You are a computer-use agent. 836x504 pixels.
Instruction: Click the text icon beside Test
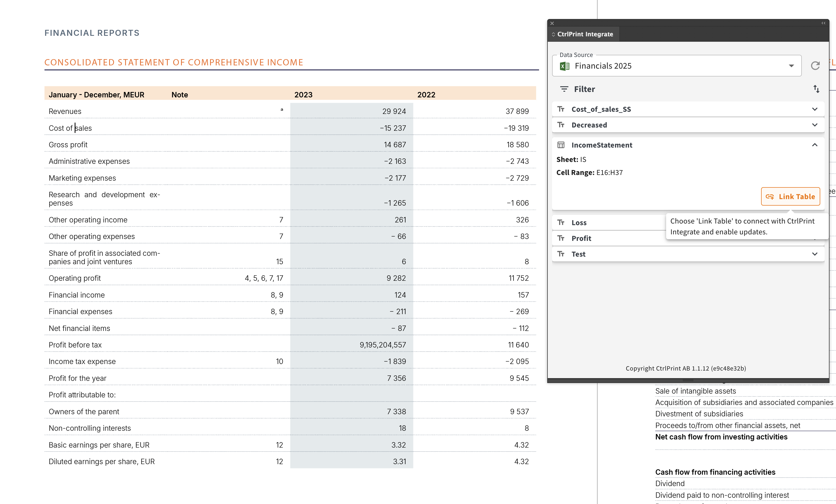tap(561, 254)
